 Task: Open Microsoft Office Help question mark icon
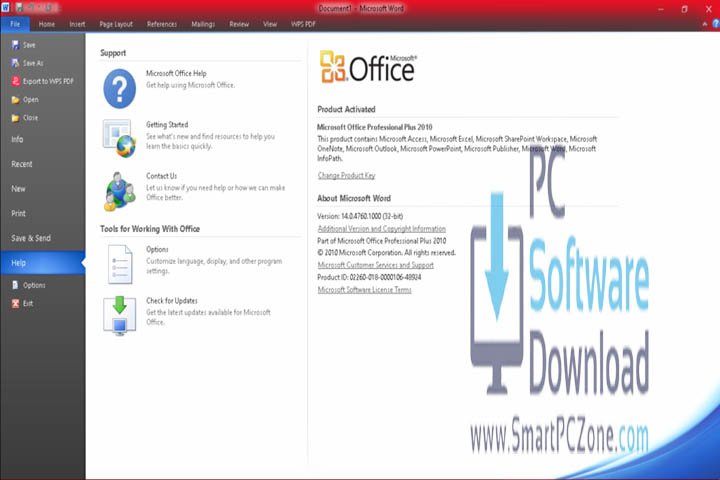tap(119, 89)
